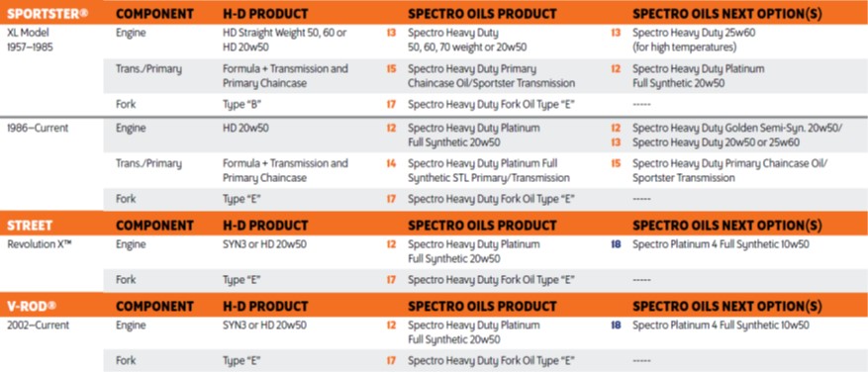Click the SPORTSTER® section header
Image resolution: width=868 pixels, height=372 pixels.
[x=48, y=13]
